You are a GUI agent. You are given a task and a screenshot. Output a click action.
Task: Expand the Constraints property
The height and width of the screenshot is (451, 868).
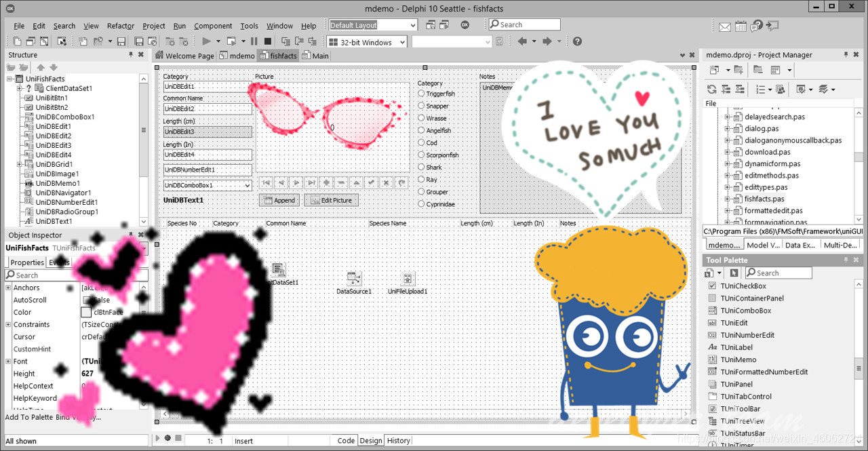[8, 324]
